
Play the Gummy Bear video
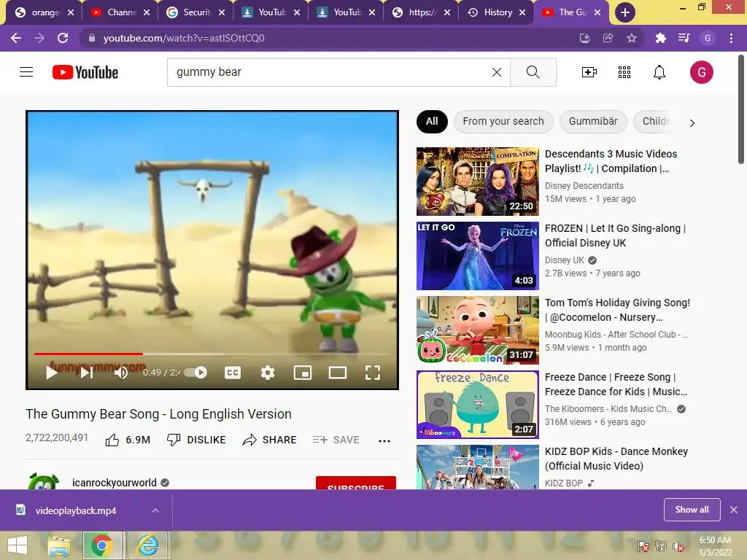[52, 373]
